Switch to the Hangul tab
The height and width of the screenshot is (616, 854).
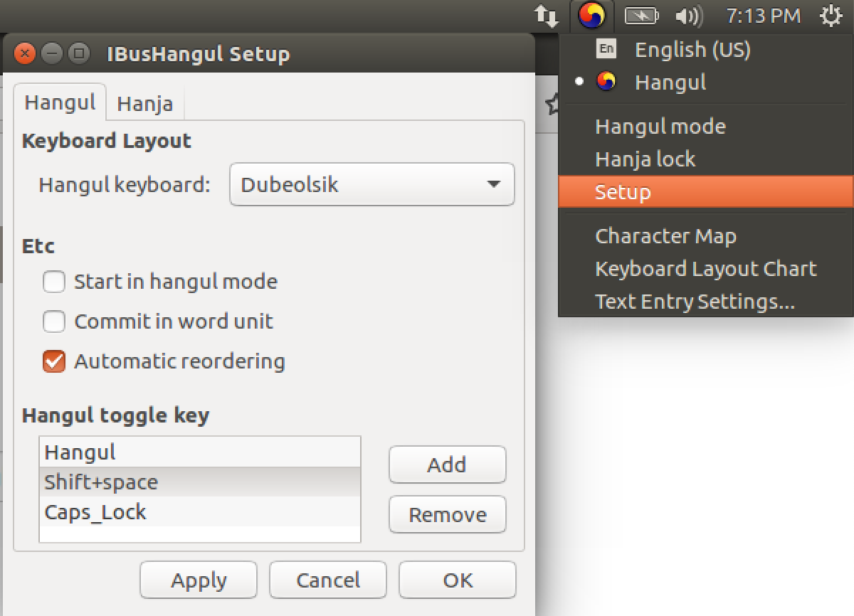click(60, 102)
